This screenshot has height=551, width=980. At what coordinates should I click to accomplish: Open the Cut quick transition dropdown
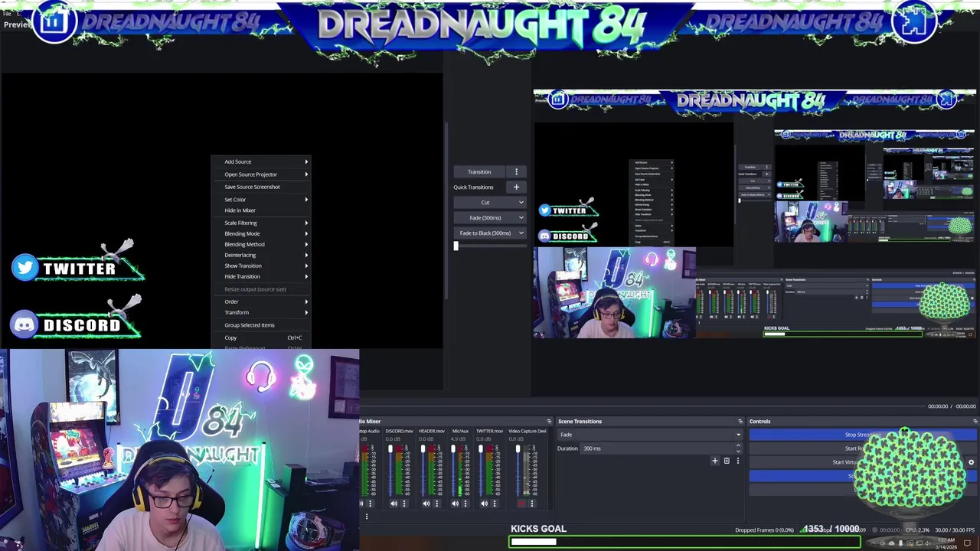pos(489,202)
